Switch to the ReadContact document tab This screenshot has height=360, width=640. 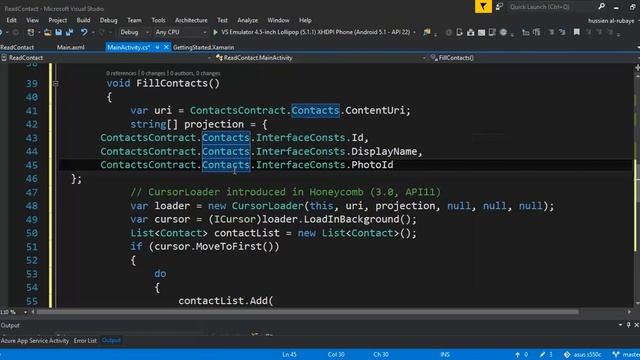tap(17, 47)
